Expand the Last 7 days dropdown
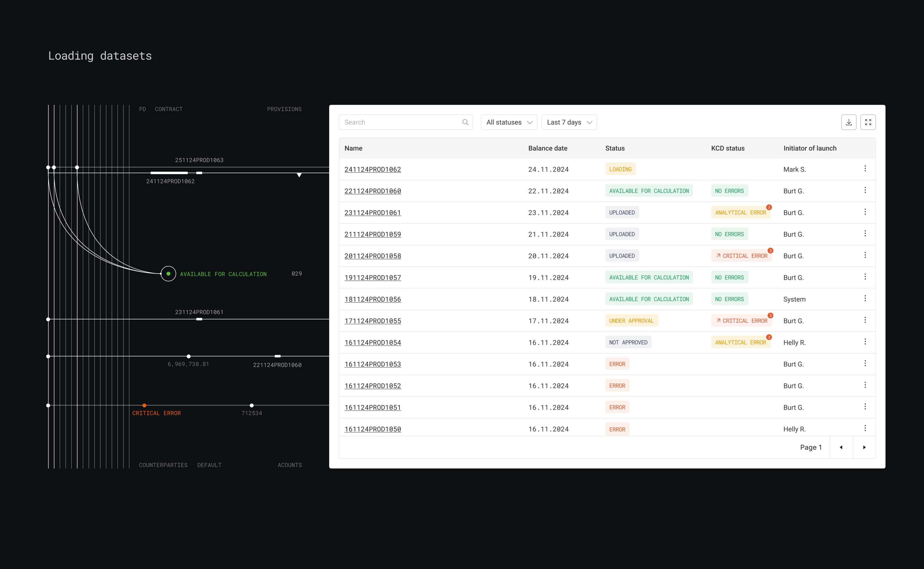This screenshot has width=924, height=569. click(569, 122)
